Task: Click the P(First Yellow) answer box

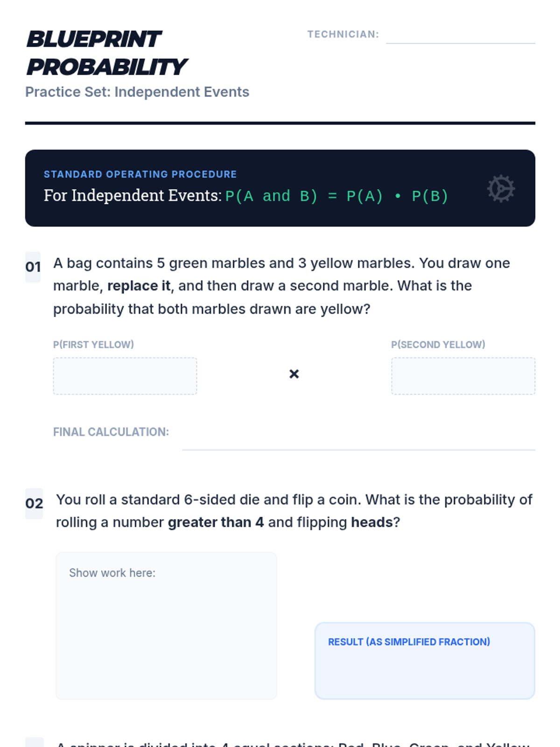Action: [125, 376]
